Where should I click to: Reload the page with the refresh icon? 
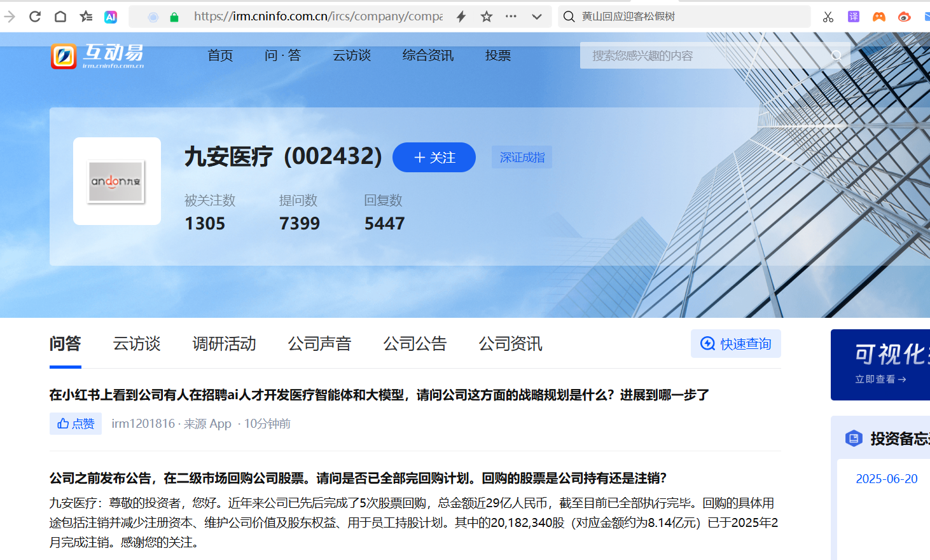tap(35, 17)
